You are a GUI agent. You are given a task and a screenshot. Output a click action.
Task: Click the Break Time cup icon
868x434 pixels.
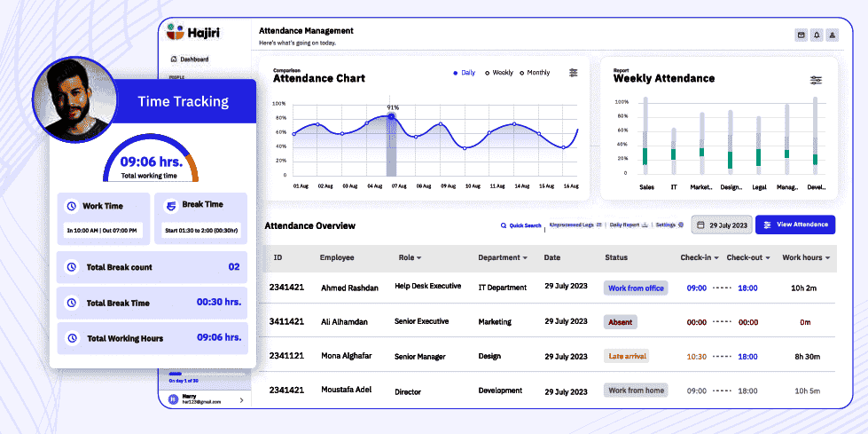click(170, 205)
